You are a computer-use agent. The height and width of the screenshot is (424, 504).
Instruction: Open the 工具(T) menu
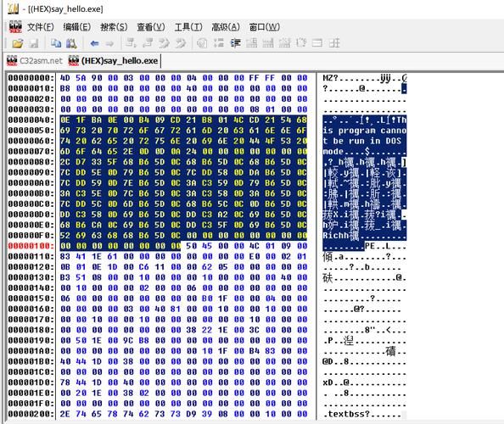coord(188,27)
